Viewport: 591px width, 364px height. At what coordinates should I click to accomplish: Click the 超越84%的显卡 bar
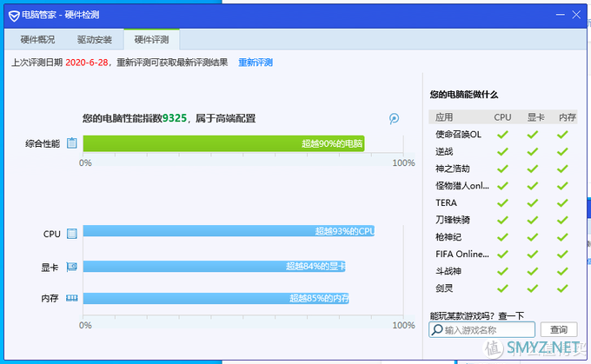[x=214, y=267]
